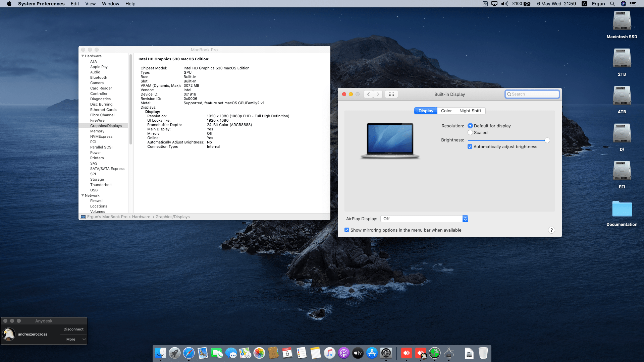The width and height of the screenshot is (644, 362).
Task: Click the back arrow in Built-in Display preferences
Action: pos(368,94)
